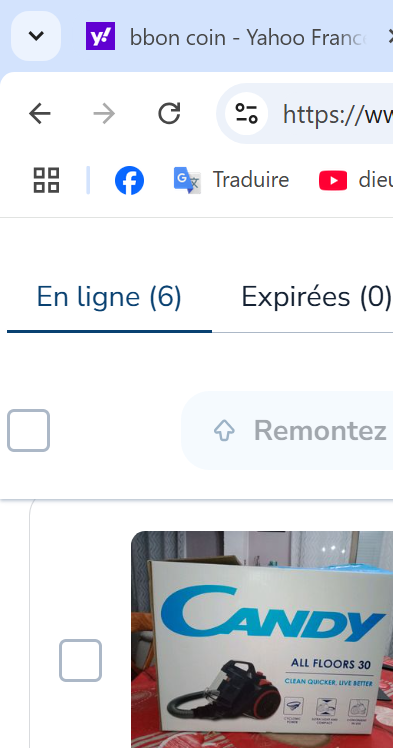The image size is (393, 748).
Task: Open the YouTube bookmark
Action: tap(356, 180)
